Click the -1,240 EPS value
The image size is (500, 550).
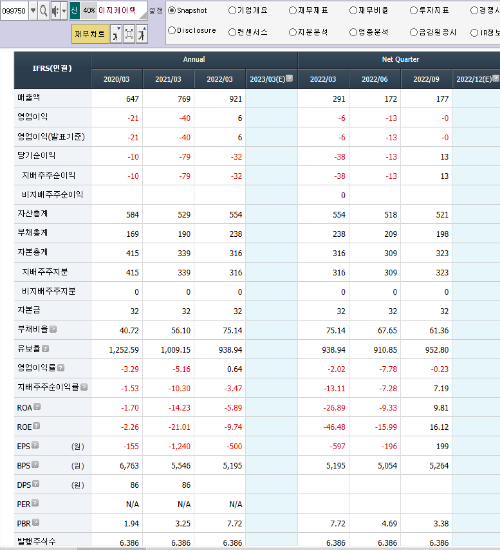pyautogui.click(x=179, y=446)
